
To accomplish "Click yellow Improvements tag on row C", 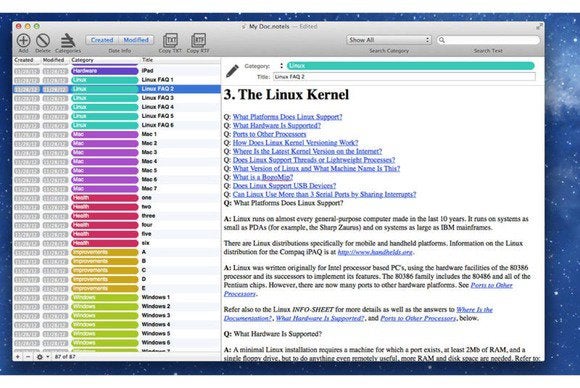I will point(105,270).
